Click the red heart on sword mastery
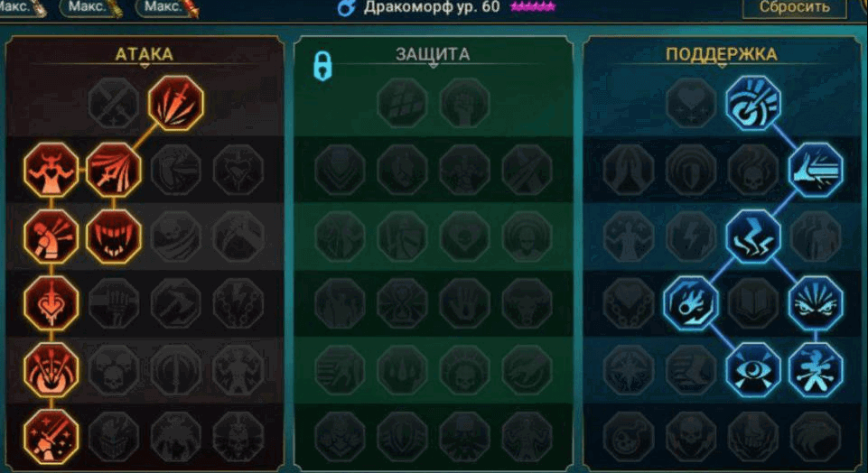 [51, 303]
